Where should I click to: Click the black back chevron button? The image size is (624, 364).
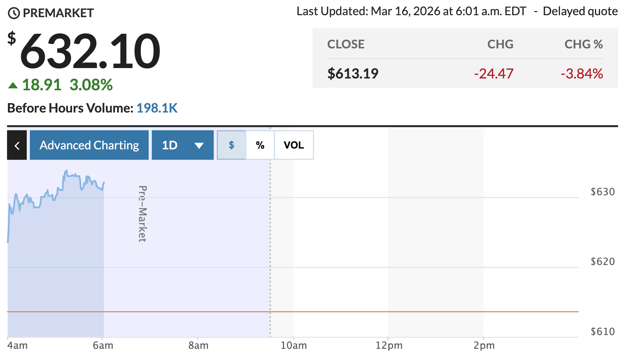tap(17, 145)
